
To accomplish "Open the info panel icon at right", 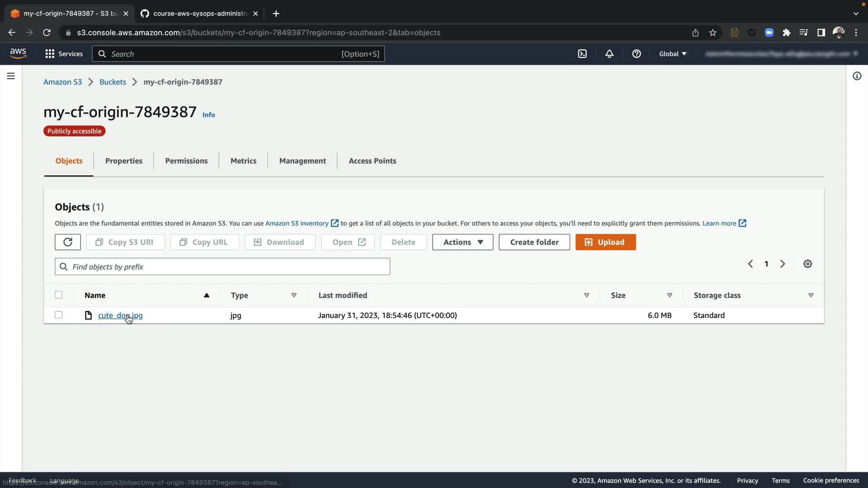I will [x=857, y=76].
